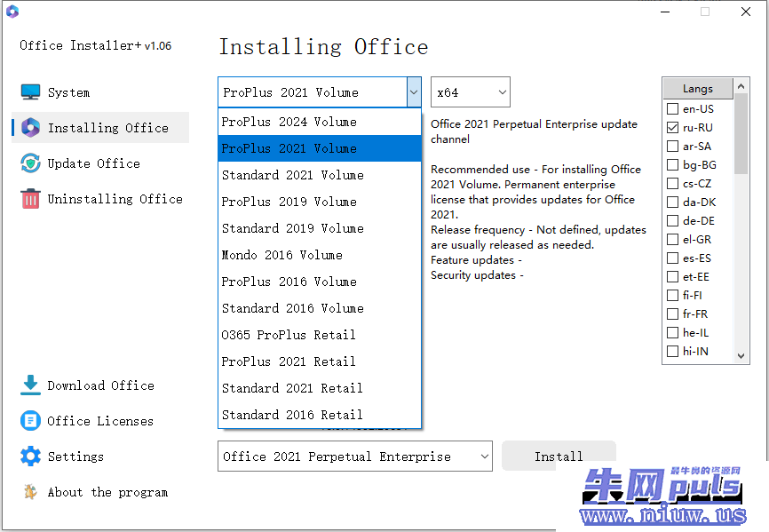Click the language list scroll-up arrow

[741, 86]
